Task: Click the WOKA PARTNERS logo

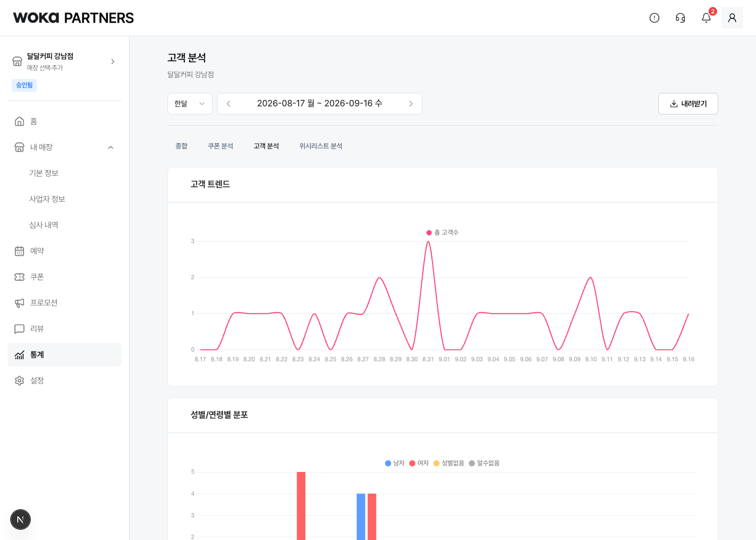Action: [x=73, y=18]
